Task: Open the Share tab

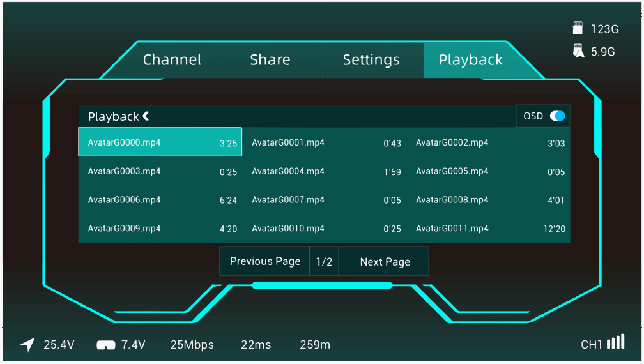Action: [x=270, y=60]
